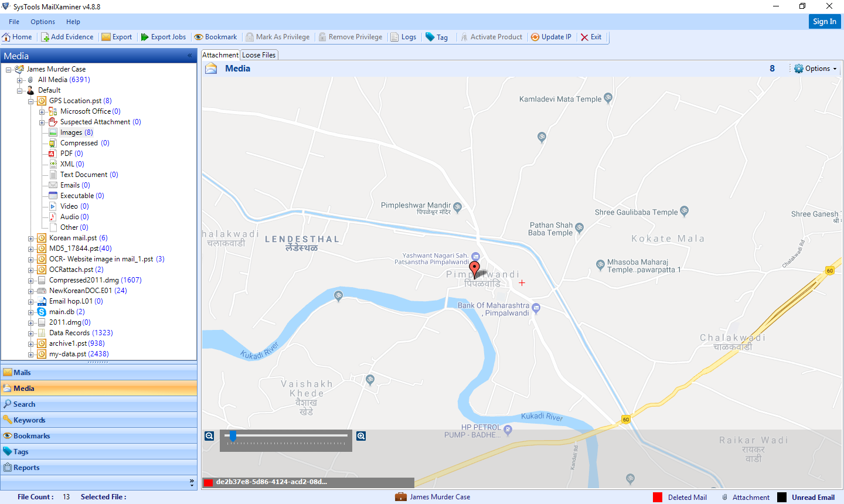Collapse the GPS Location.pst node
Viewport: 844px width, 504px height.
click(x=31, y=101)
